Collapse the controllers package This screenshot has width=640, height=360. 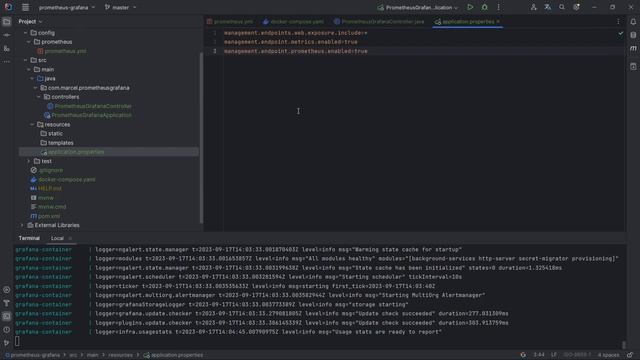[38, 97]
